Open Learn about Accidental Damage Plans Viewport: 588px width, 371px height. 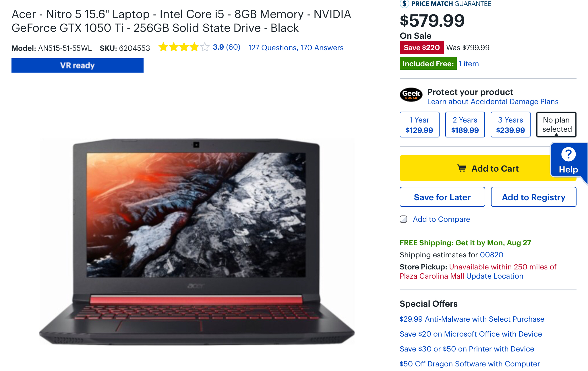click(x=493, y=102)
